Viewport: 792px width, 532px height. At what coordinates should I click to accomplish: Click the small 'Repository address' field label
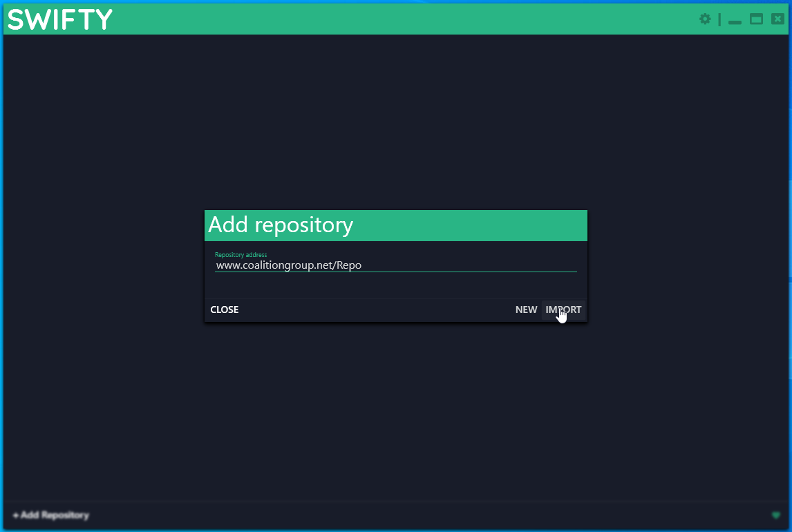241,255
